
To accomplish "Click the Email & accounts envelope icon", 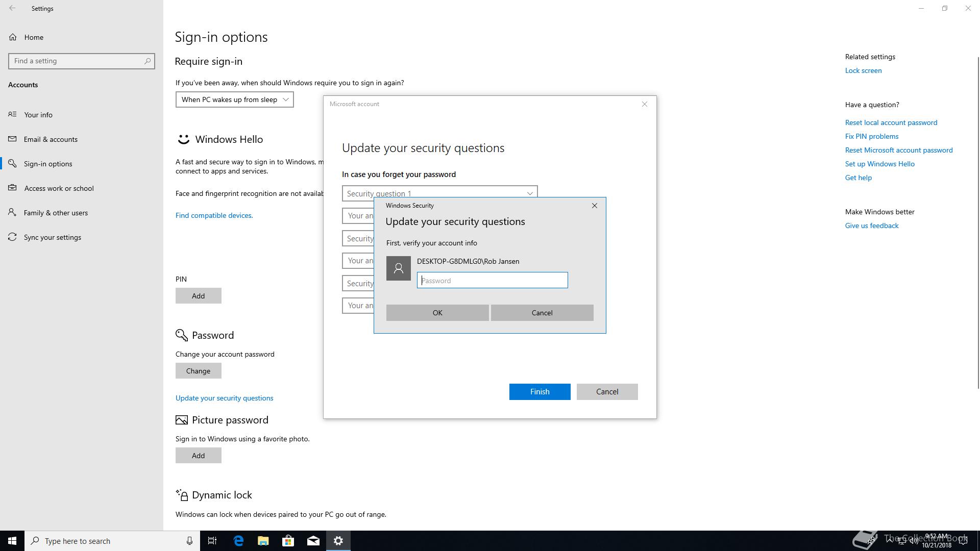I will pos(12,139).
